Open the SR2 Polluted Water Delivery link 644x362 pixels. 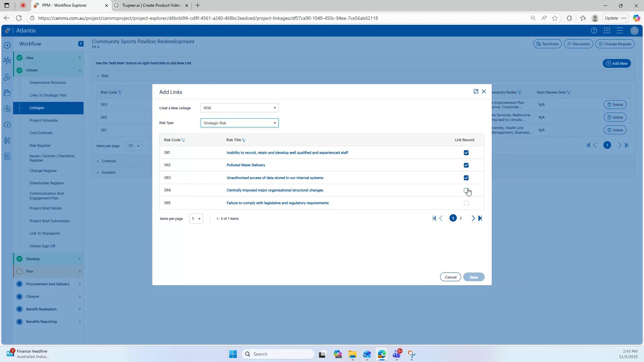click(x=246, y=165)
